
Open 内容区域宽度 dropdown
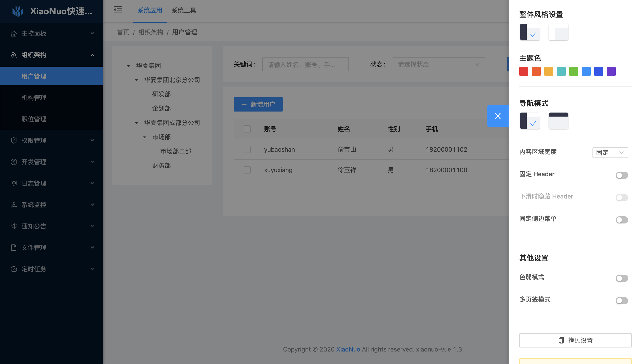pyautogui.click(x=610, y=153)
